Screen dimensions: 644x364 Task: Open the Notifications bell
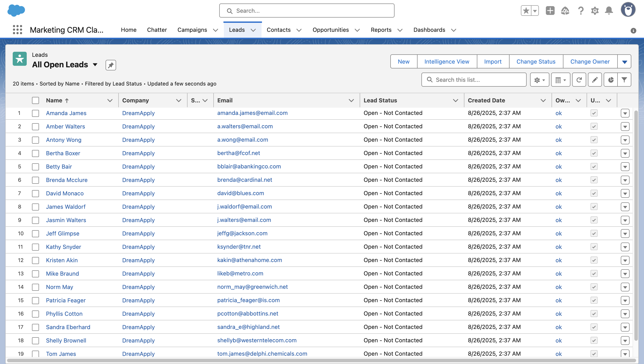(x=609, y=11)
